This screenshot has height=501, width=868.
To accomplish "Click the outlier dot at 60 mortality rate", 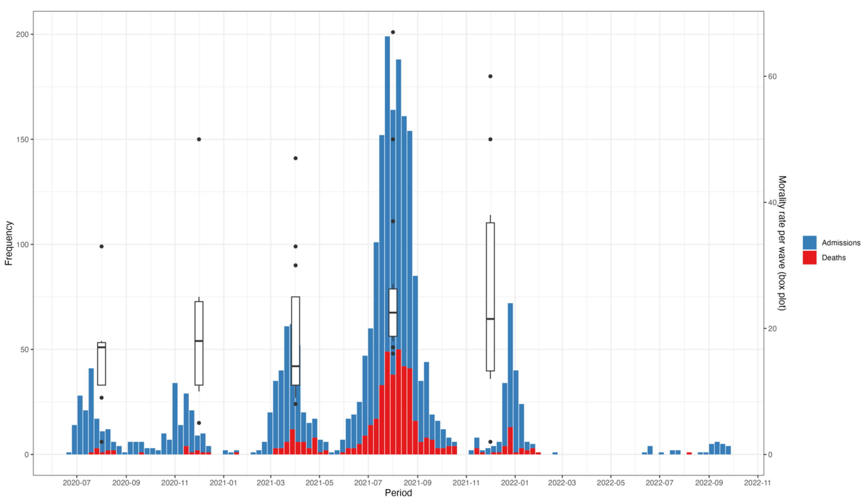I will tap(490, 76).
